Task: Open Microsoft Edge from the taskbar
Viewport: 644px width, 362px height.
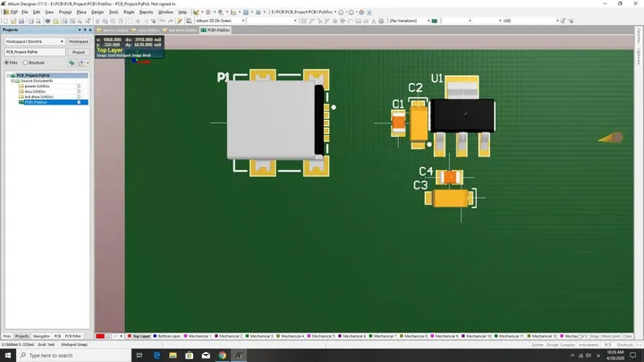Action: pos(157,356)
